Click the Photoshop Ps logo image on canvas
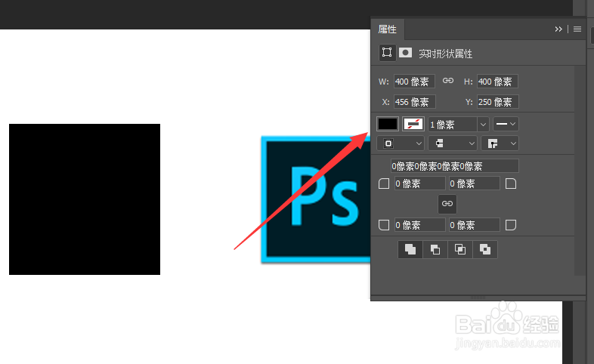The height and width of the screenshot is (364, 594). click(316, 199)
